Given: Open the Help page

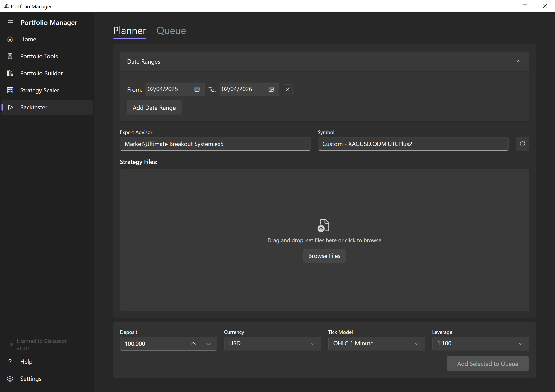Looking at the screenshot, I should pos(47,362).
